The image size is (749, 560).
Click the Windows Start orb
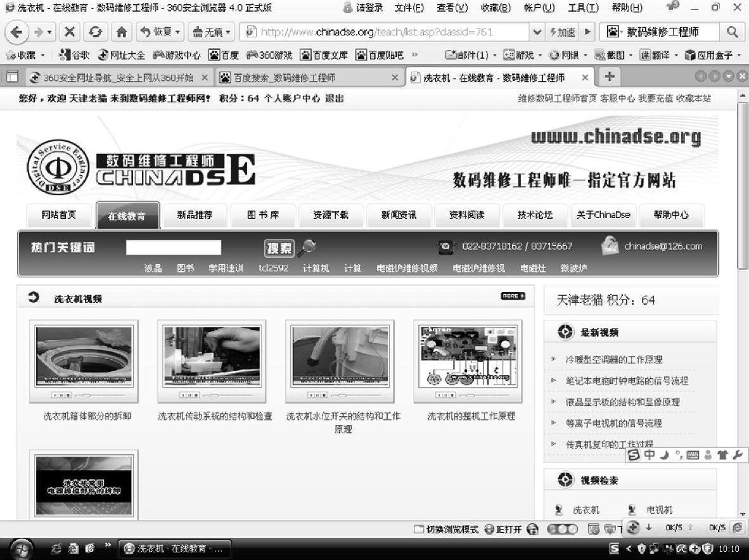coord(21,549)
